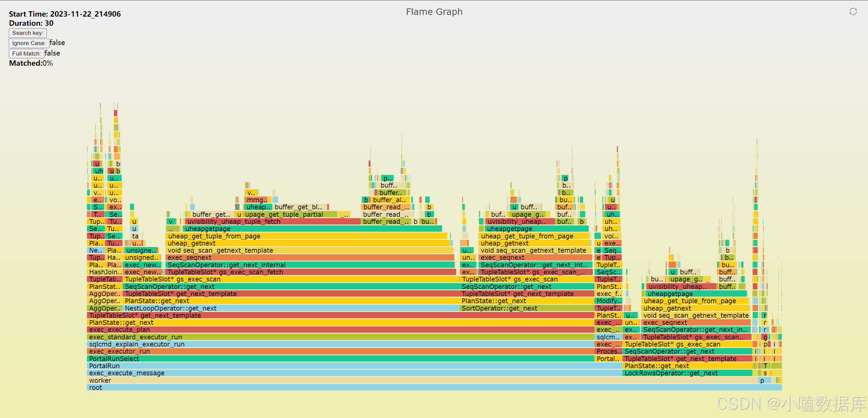Screen dimensions: 868x418
Task: Click the LockRowsOperator::get_next frame
Action: (687, 373)
